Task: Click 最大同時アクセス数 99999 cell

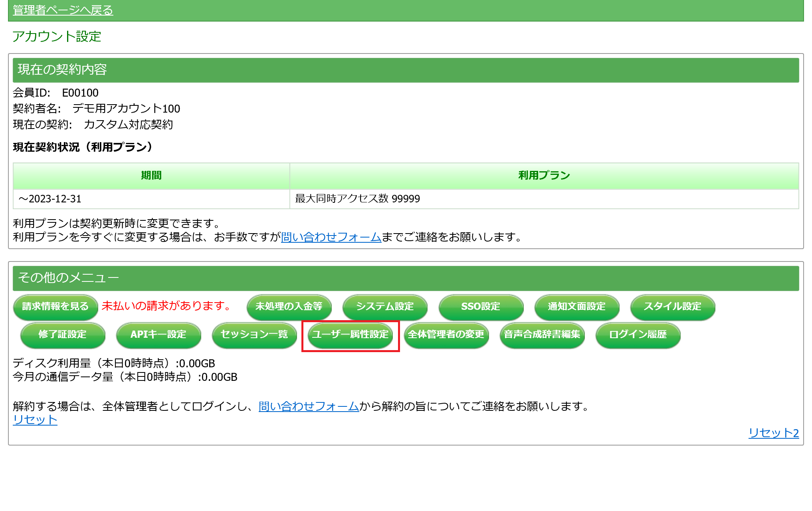Action: (x=544, y=199)
